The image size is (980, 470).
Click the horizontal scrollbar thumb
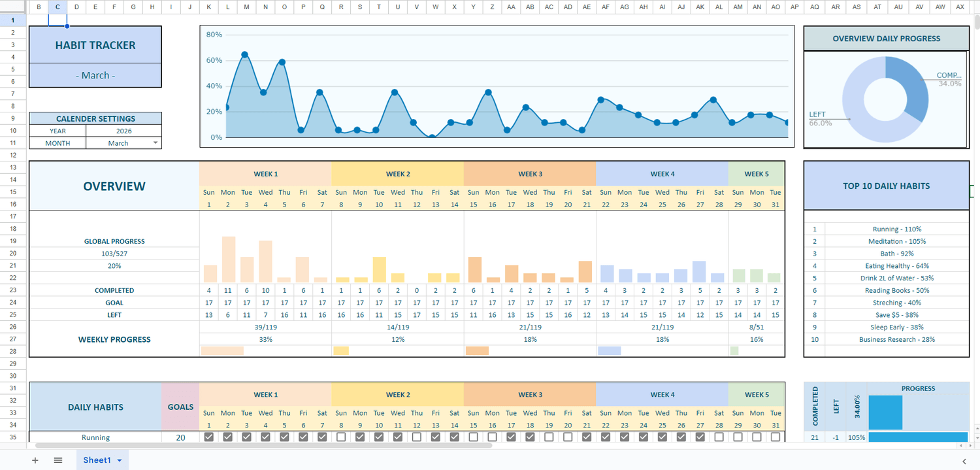(x=261, y=446)
